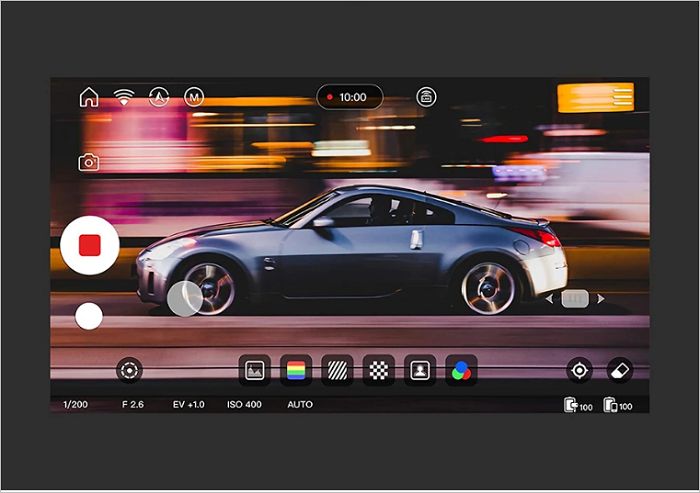The height and width of the screenshot is (493, 700).
Task: Toggle the histogram overlay tool
Action: pos(254,370)
